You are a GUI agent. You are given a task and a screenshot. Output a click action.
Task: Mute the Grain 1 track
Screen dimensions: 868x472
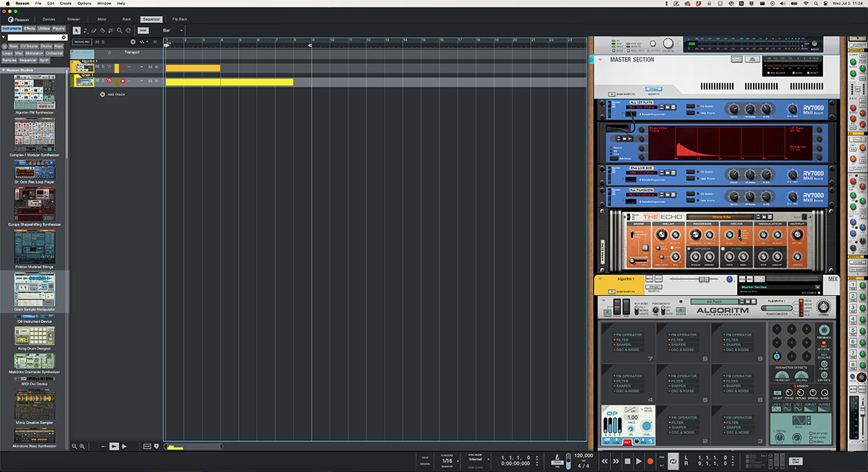(x=98, y=80)
